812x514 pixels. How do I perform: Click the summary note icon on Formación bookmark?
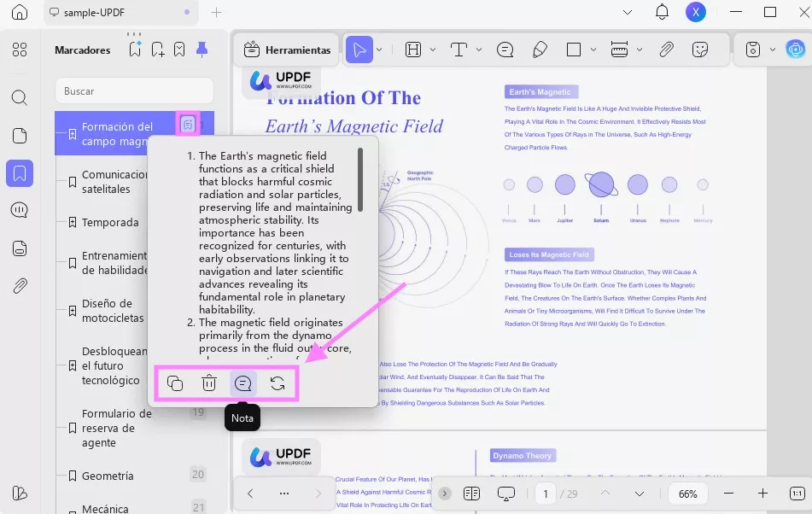coord(188,124)
